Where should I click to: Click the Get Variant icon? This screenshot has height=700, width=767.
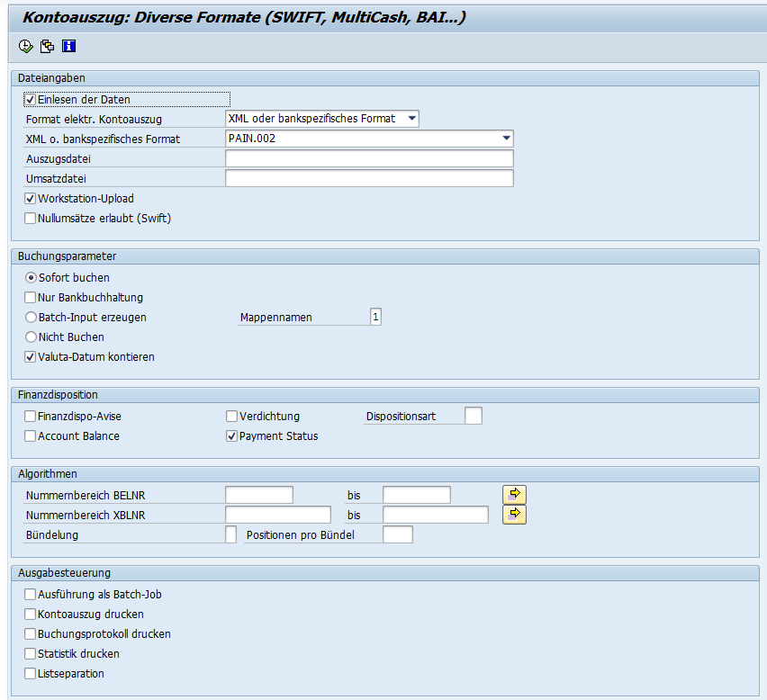[47, 46]
